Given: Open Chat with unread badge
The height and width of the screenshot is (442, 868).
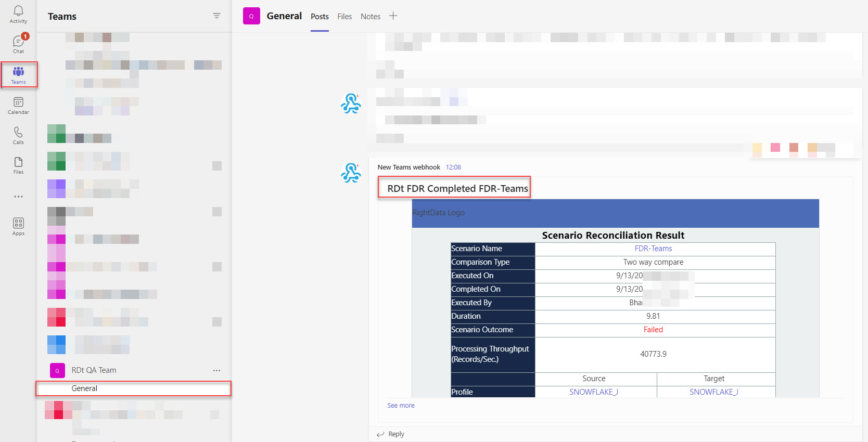Looking at the screenshot, I should (18, 44).
